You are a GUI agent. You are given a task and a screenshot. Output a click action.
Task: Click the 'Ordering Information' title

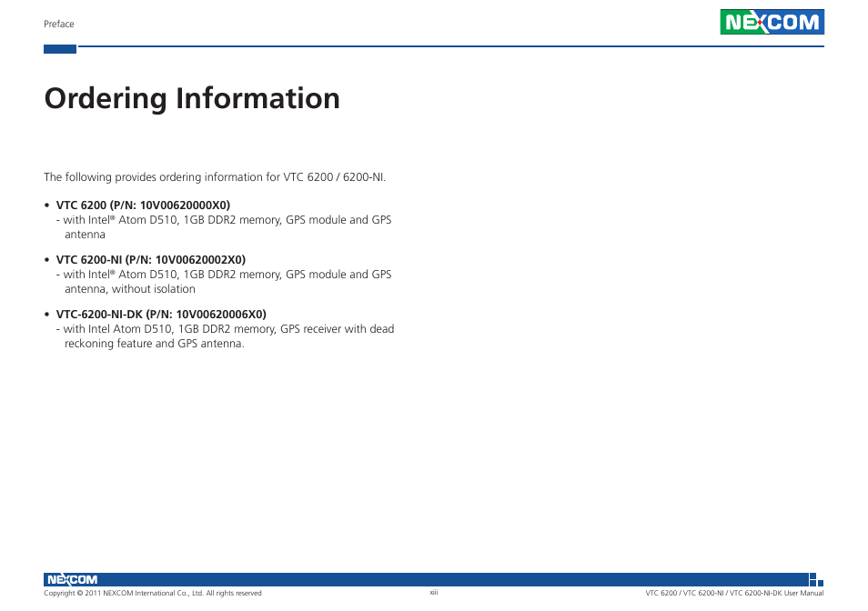pos(192,99)
